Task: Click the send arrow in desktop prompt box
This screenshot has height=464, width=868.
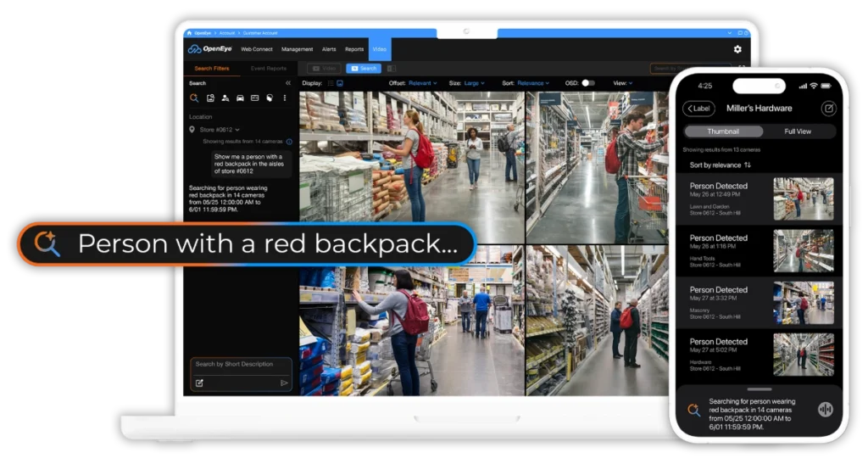Action: point(284,383)
